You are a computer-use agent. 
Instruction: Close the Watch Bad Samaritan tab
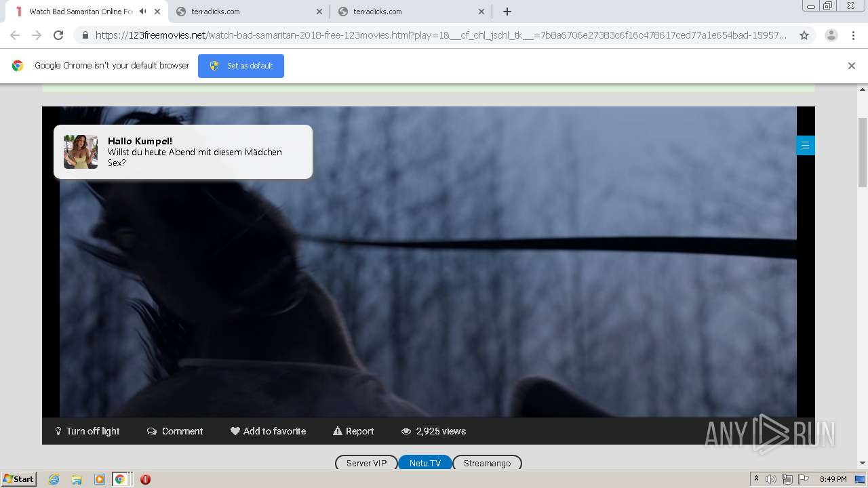[x=157, y=12]
